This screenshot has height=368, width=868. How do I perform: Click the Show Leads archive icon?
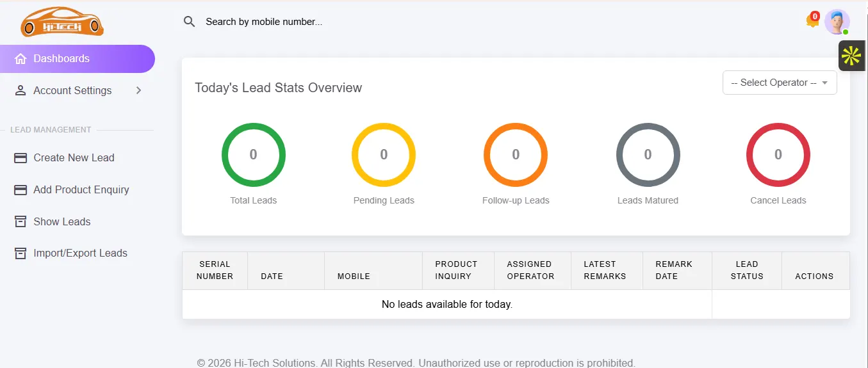[20, 221]
